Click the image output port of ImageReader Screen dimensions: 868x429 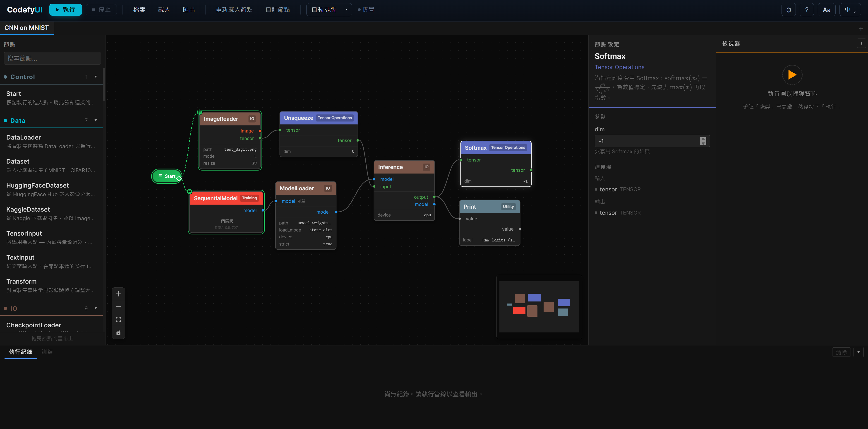[260, 131]
